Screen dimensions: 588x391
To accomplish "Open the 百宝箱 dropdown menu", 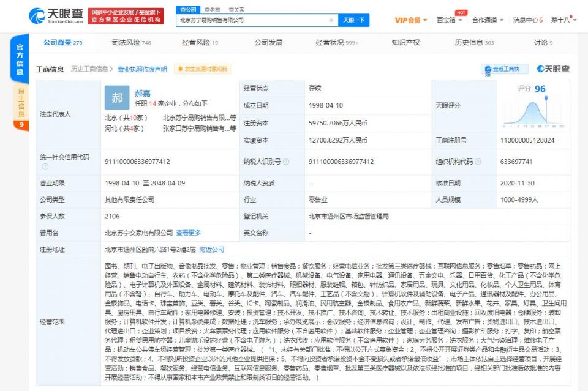I will coord(449,20).
